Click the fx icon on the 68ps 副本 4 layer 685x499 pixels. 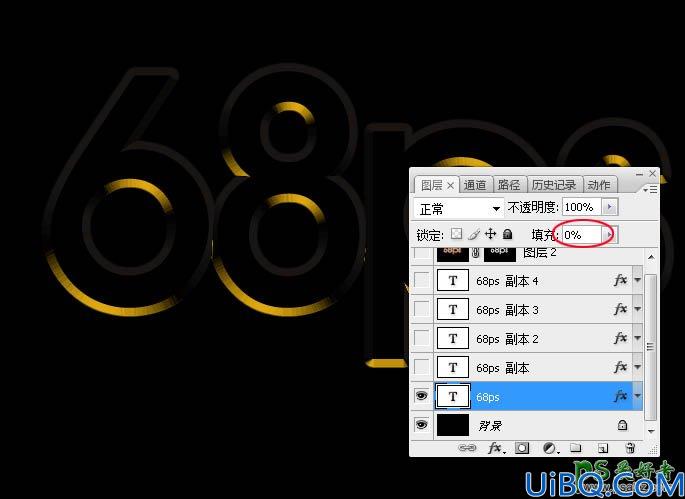620,280
